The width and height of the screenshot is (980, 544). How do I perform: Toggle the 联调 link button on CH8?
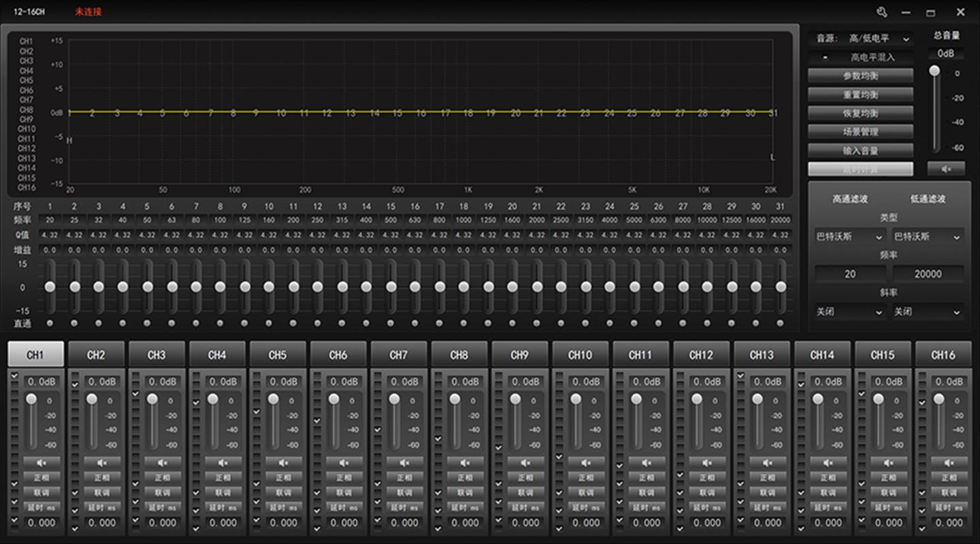tap(465, 492)
